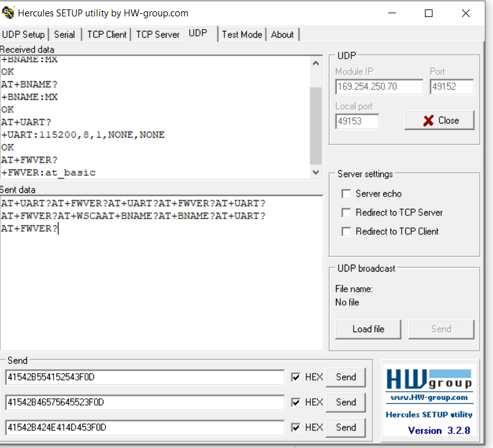This screenshot has width=493, height=448.
Task: Click the AT+BNAME? received line
Action: pyautogui.click(x=29, y=84)
